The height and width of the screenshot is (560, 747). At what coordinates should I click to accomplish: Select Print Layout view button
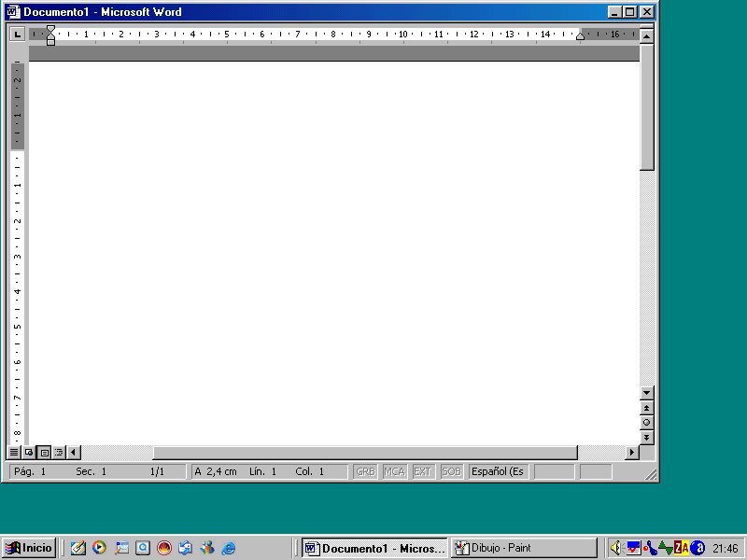(44, 452)
